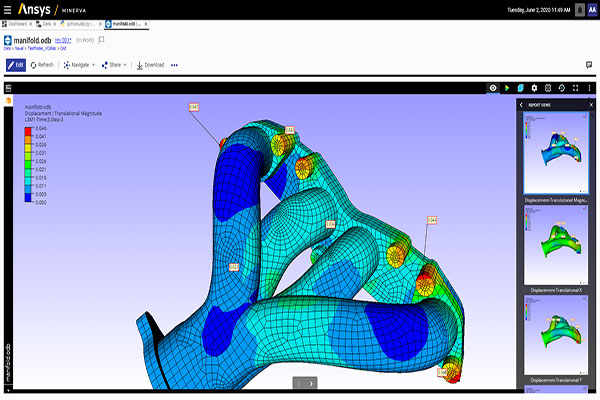600x400 pixels.
Task: Click the Edit button
Action: pyautogui.click(x=16, y=65)
